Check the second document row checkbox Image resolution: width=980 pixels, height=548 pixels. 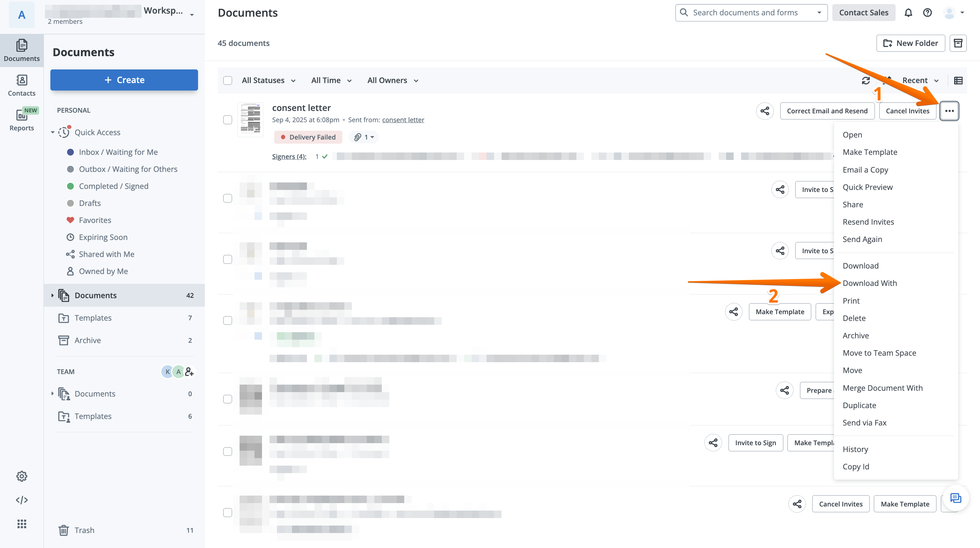click(228, 198)
